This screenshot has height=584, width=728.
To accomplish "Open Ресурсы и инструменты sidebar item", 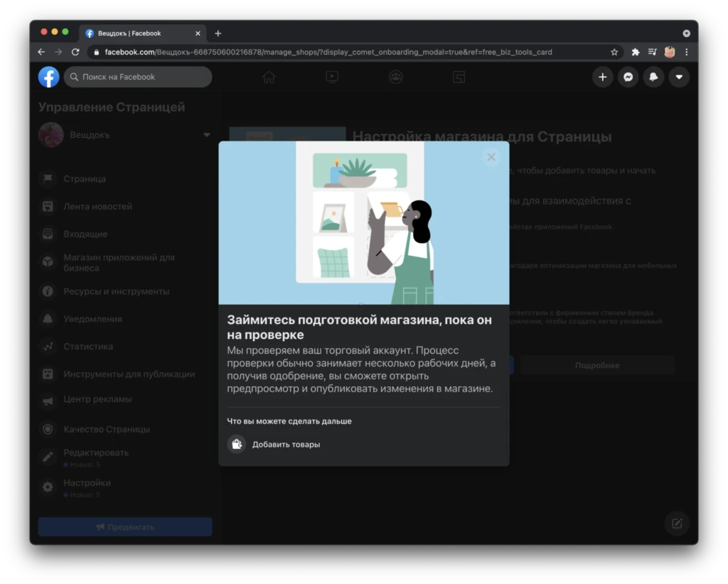I will click(124, 291).
